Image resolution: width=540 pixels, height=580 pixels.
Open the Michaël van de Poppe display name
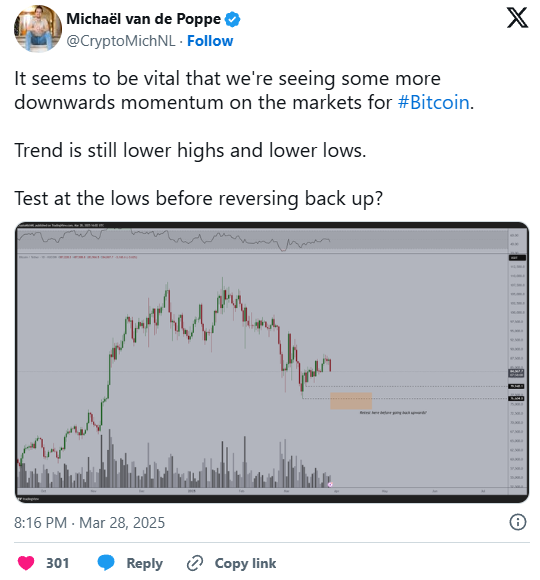pyautogui.click(x=144, y=19)
